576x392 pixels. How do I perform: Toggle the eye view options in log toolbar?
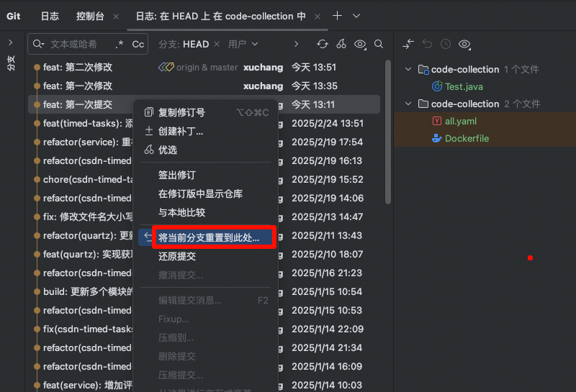coord(360,44)
